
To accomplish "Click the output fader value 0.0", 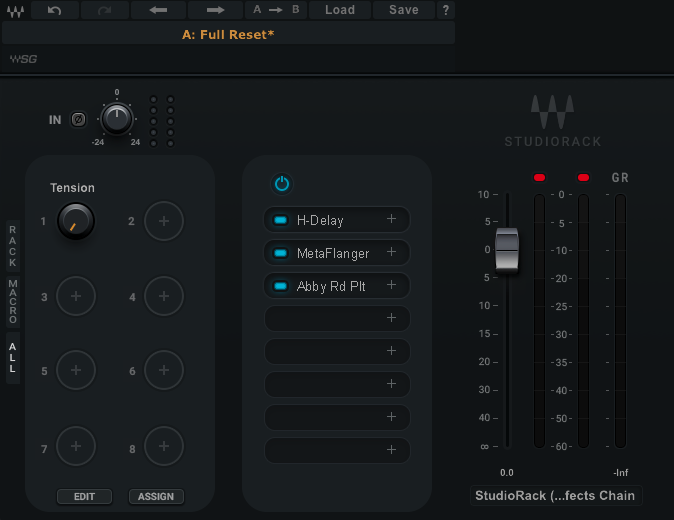I will click(x=507, y=473).
